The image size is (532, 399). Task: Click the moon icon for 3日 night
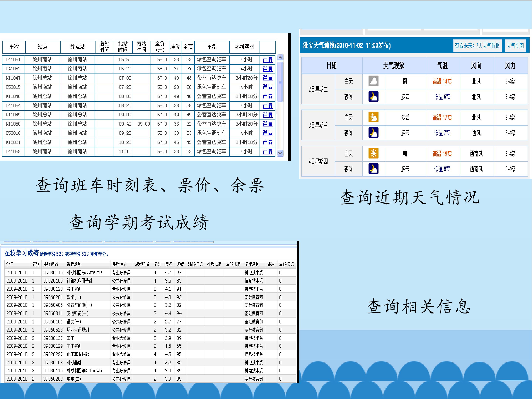[x=373, y=132]
